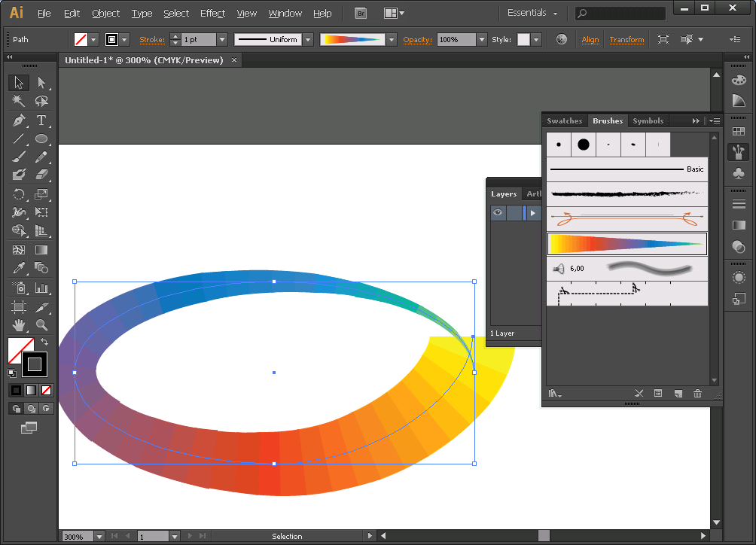Open the opacity dropdown

pos(481,39)
